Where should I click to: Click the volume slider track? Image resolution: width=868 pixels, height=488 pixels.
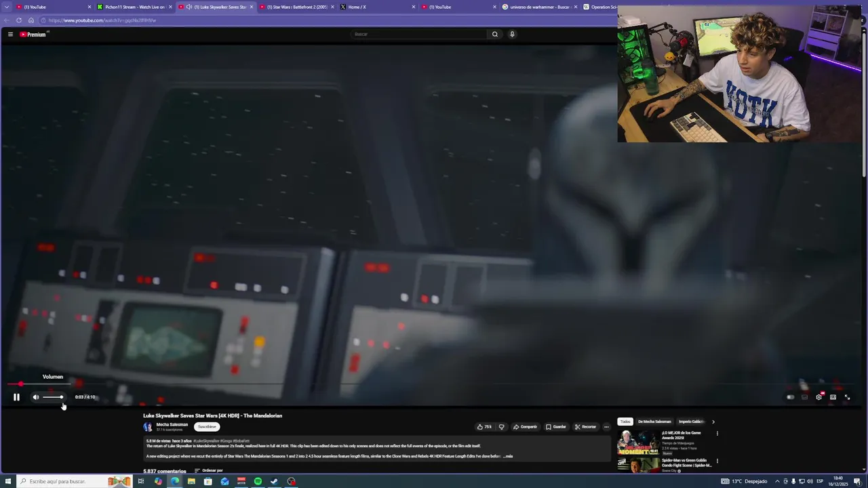pyautogui.click(x=53, y=397)
